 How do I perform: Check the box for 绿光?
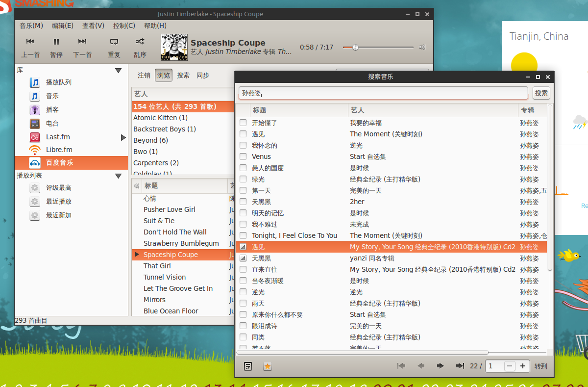pos(243,179)
